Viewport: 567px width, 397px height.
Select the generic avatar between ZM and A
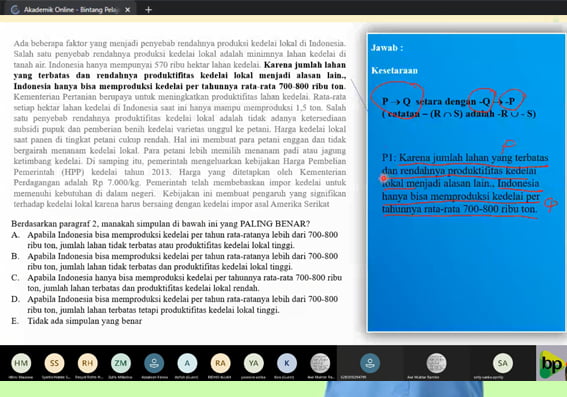pos(154,363)
